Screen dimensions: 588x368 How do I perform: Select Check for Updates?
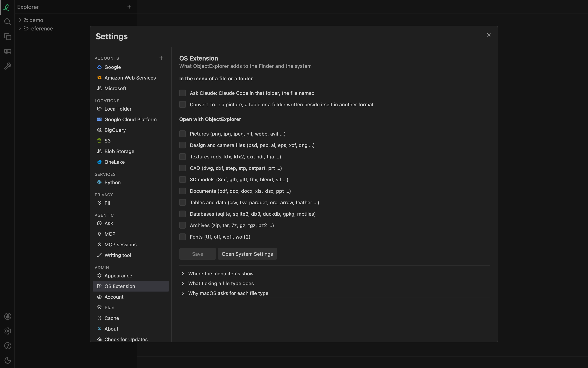pos(131,339)
